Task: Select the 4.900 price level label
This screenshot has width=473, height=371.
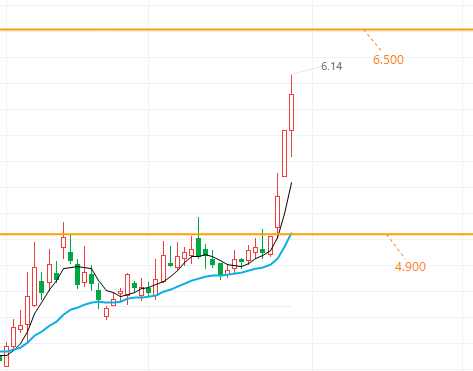Action: 410,267
